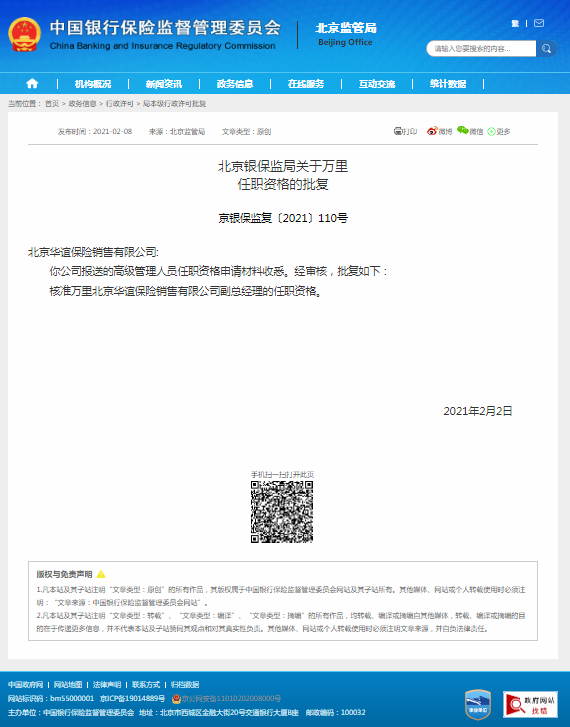Click 文章类型：原创 text

pyautogui.click(x=246, y=132)
